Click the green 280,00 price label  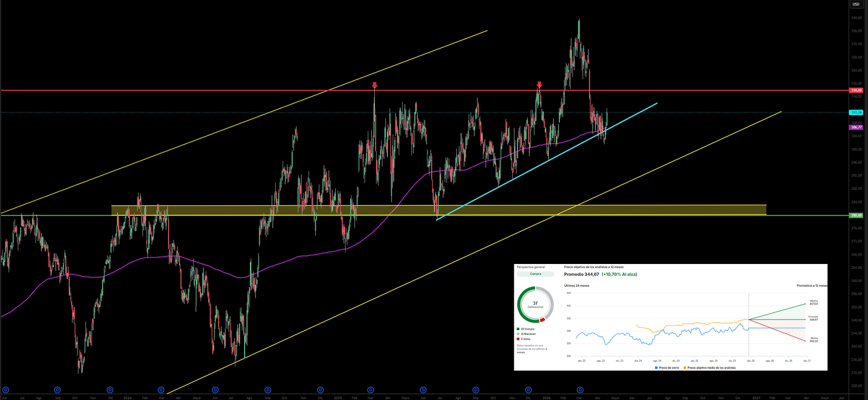(x=856, y=215)
